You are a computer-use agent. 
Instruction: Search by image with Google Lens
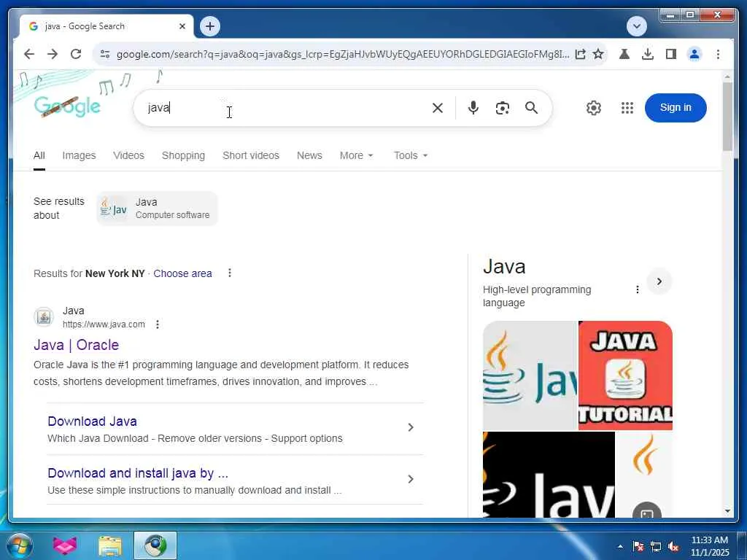pos(502,108)
